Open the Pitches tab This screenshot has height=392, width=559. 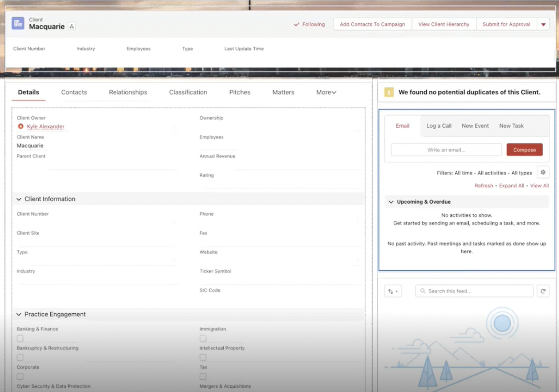pos(240,92)
